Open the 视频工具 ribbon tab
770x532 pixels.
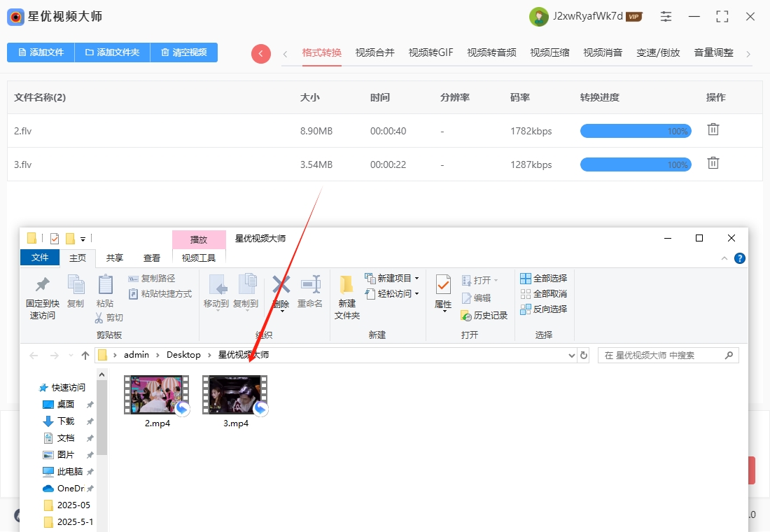(x=199, y=258)
